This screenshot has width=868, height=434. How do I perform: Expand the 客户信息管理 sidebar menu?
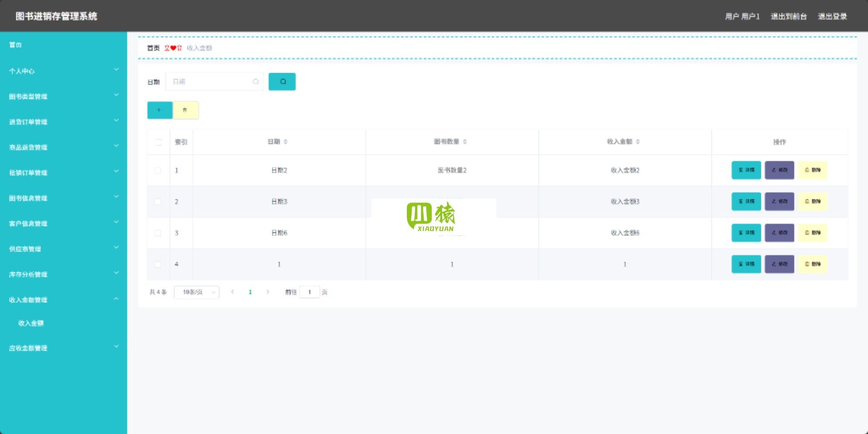(x=64, y=223)
